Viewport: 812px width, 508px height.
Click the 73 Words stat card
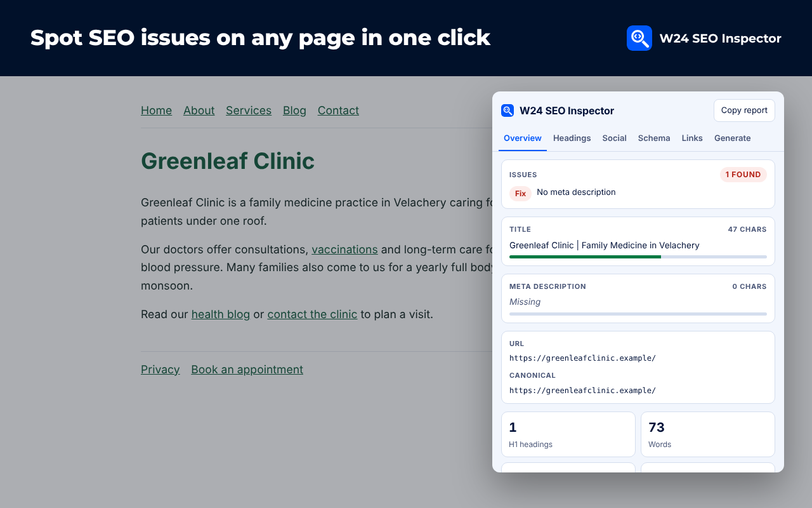pyautogui.click(x=708, y=434)
